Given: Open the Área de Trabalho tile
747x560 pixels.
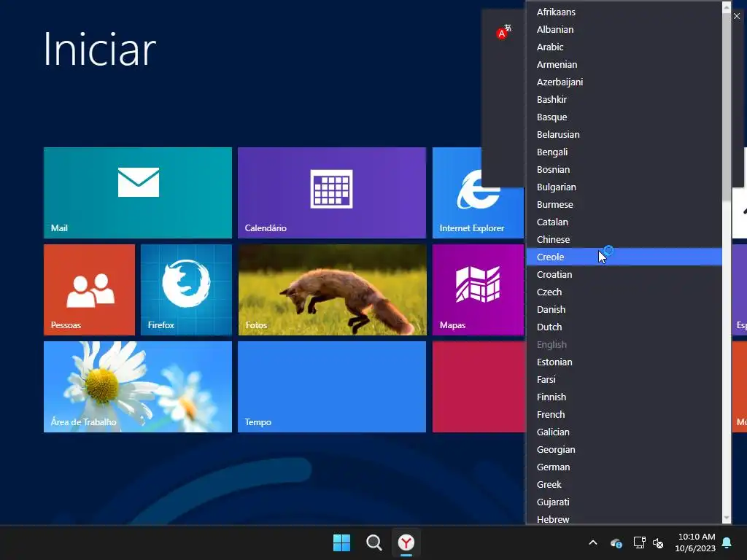Looking at the screenshot, I should tap(138, 386).
